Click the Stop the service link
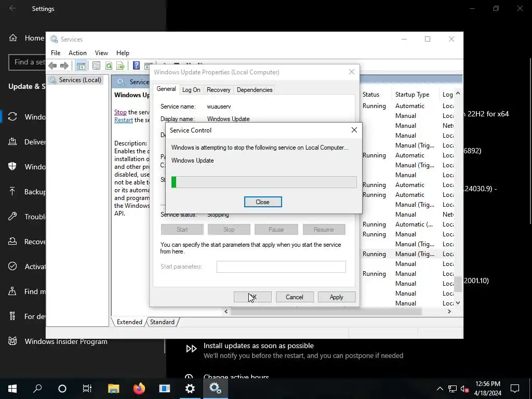This screenshot has width=532, height=399. click(121, 112)
